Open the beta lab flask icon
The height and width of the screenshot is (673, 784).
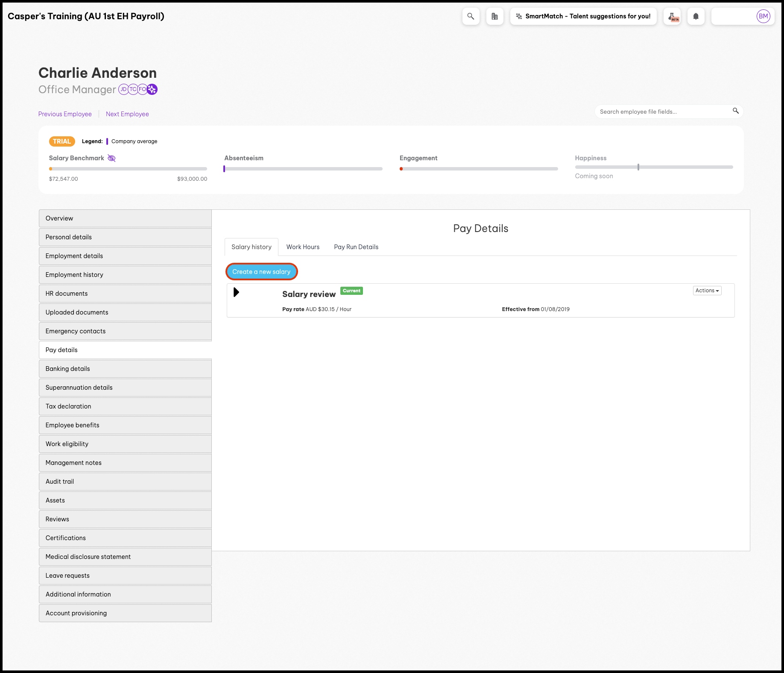[x=672, y=16]
